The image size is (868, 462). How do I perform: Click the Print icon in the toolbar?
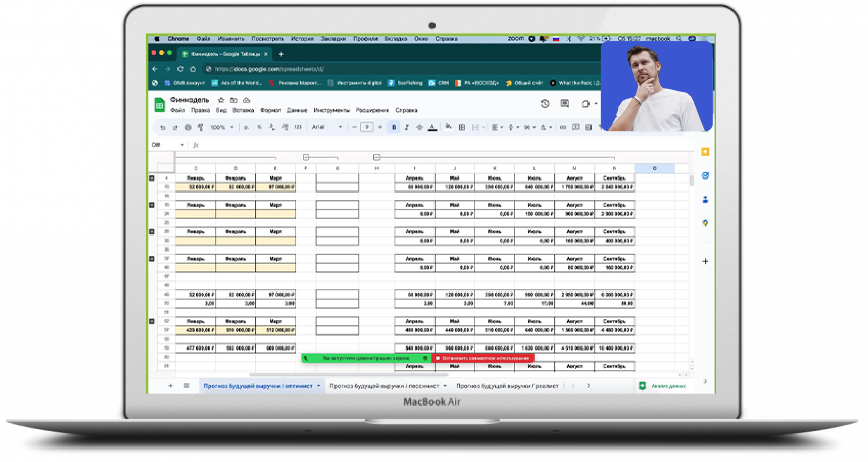188,127
